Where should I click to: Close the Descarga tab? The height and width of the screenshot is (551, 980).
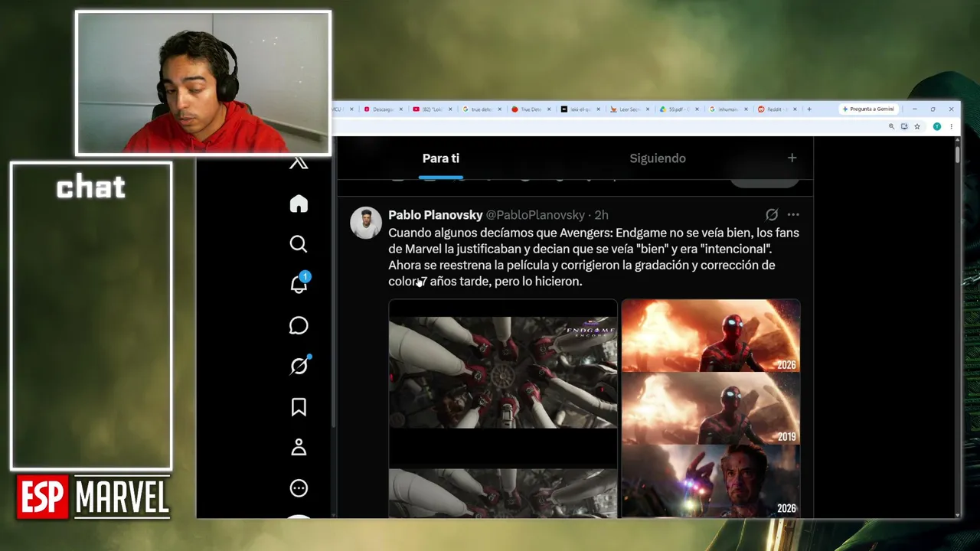[x=401, y=109]
